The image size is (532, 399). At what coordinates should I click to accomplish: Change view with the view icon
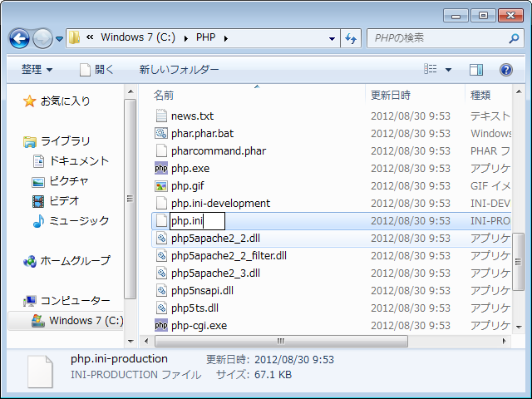pyautogui.click(x=431, y=69)
